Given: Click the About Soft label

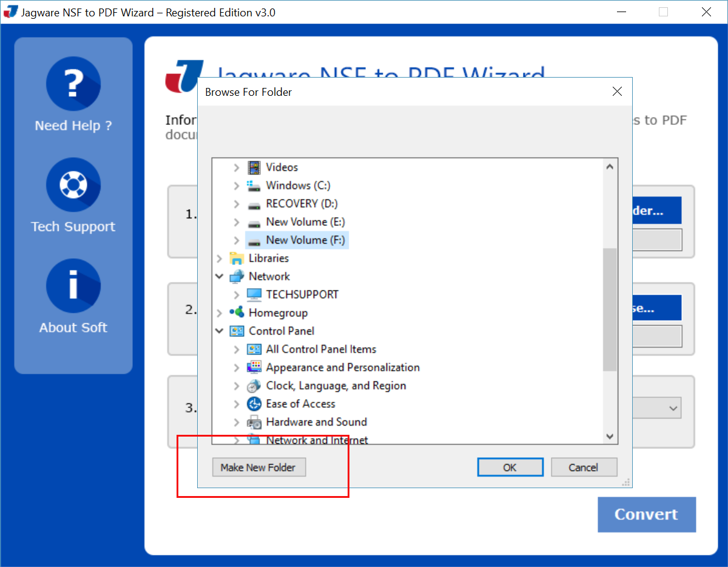Looking at the screenshot, I should 73,327.
